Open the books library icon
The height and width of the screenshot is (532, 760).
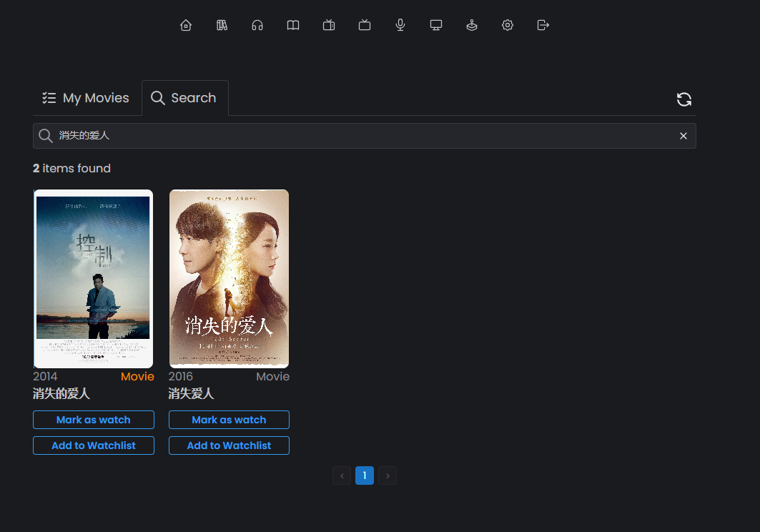[x=222, y=26]
